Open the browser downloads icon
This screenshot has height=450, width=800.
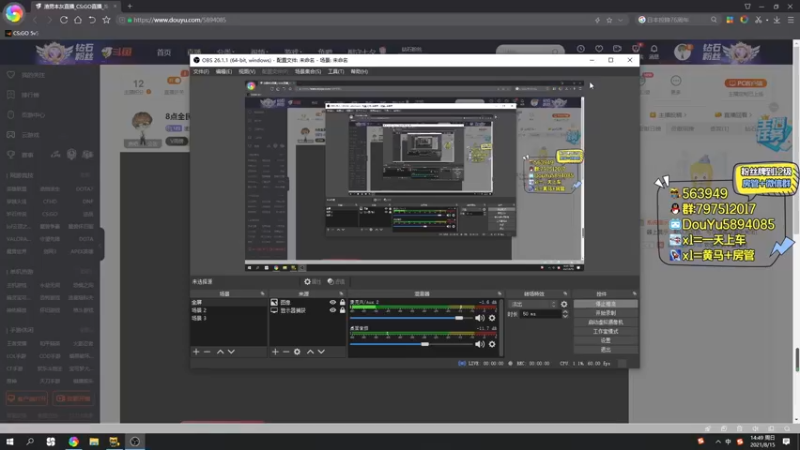777,20
